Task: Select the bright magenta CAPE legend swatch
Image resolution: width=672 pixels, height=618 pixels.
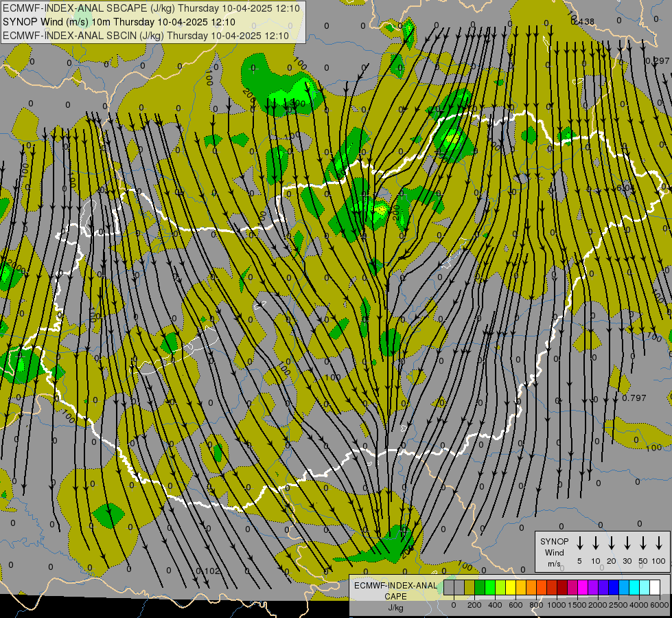Action: [583, 587]
